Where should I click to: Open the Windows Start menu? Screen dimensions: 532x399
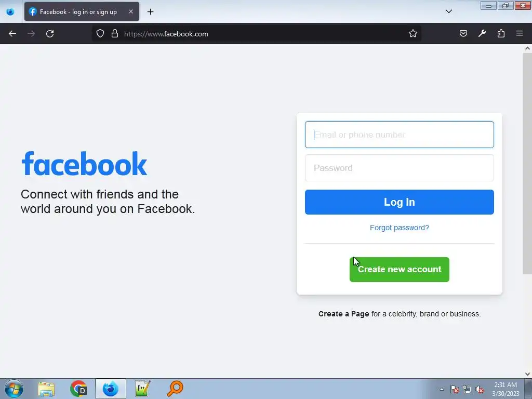[14, 389]
